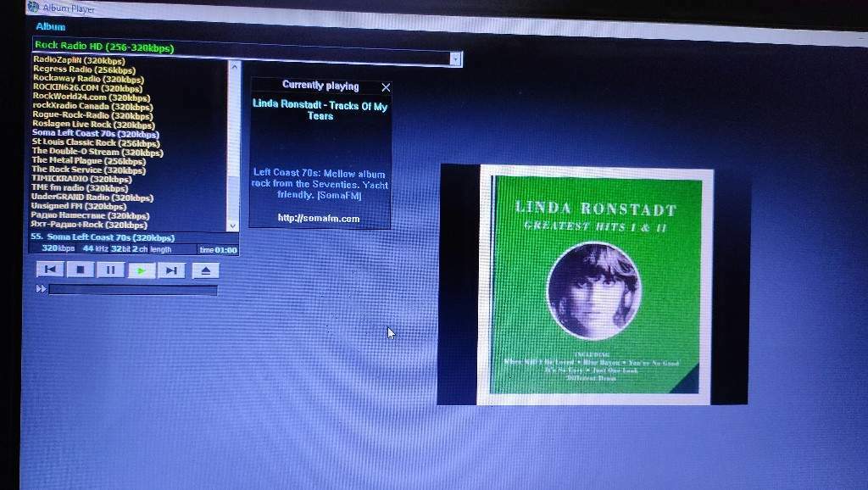The height and width of the screenshot is (490, 868).
Task: Select Regress Radio (256kbps) station
Action: pos(84,70)
